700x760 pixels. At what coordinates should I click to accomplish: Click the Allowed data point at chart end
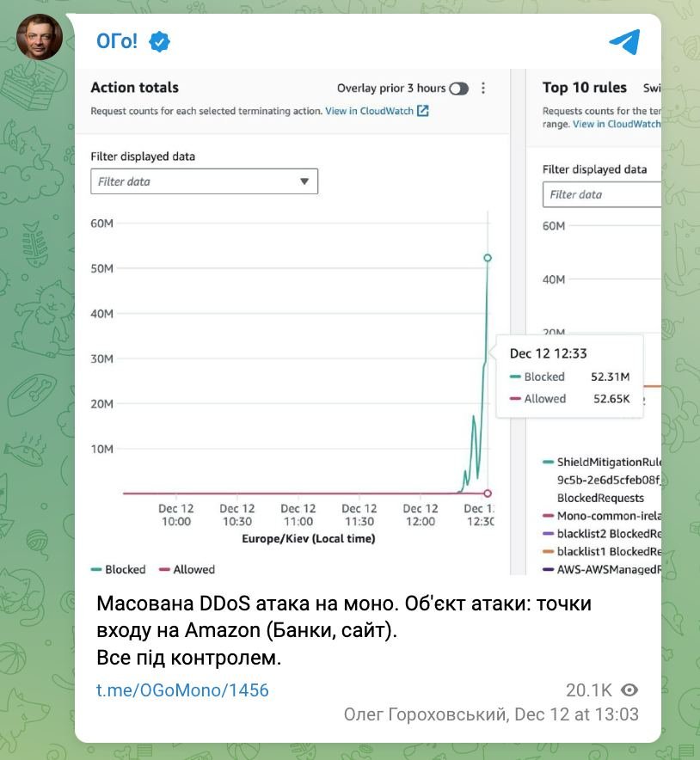coord(488,493)
